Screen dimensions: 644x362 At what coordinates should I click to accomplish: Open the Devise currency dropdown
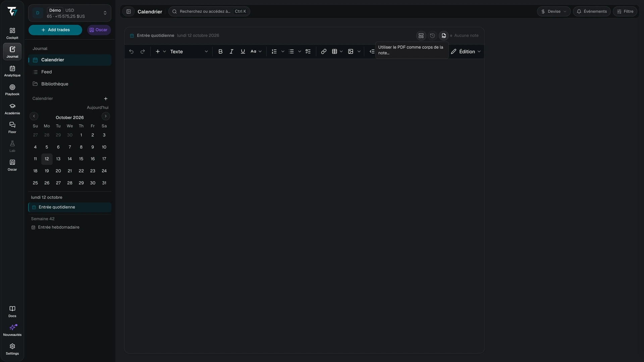point(554,11)
